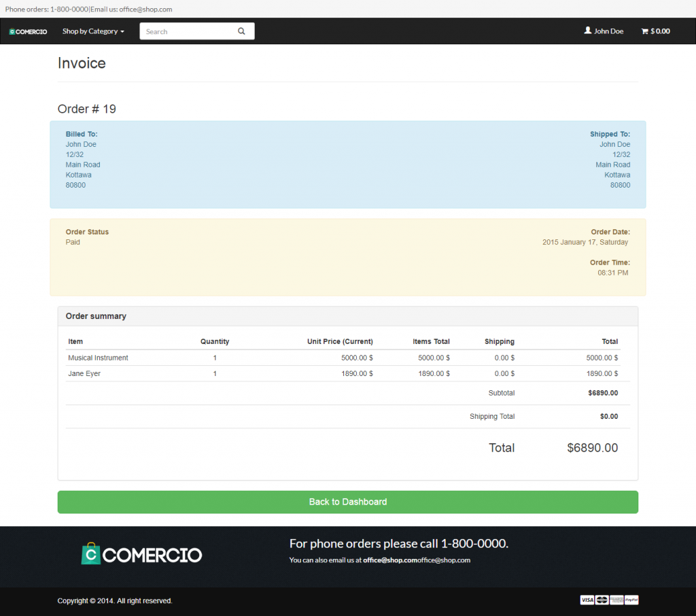Click the Invoice page heading
Image resolution: width=696 pixels, height=616 pixels.
pos(82,63)
